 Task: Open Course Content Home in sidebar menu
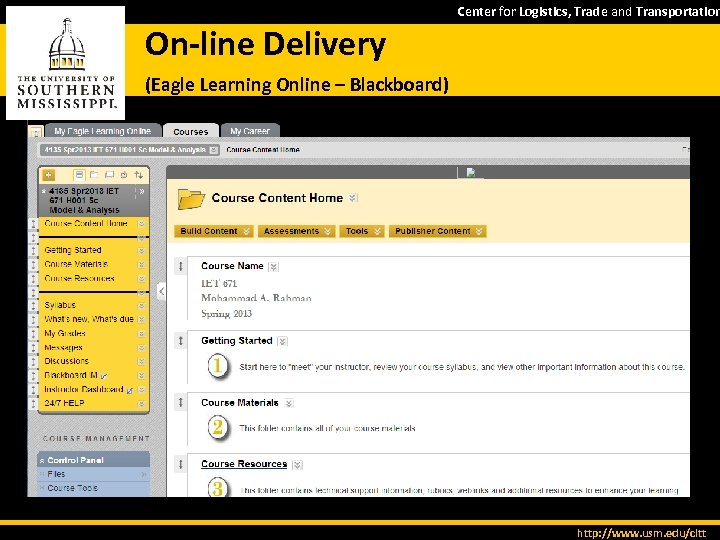86,224
